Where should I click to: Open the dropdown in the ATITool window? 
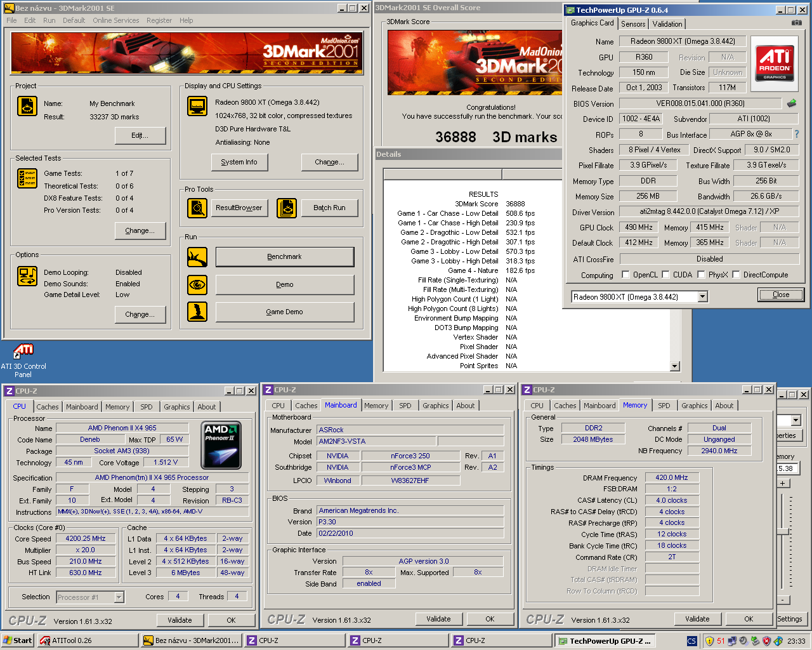796,420
